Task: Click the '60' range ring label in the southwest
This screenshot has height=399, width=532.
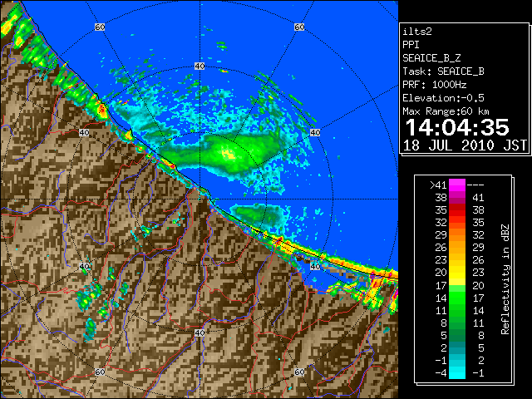Action: [x=100, y=372]
